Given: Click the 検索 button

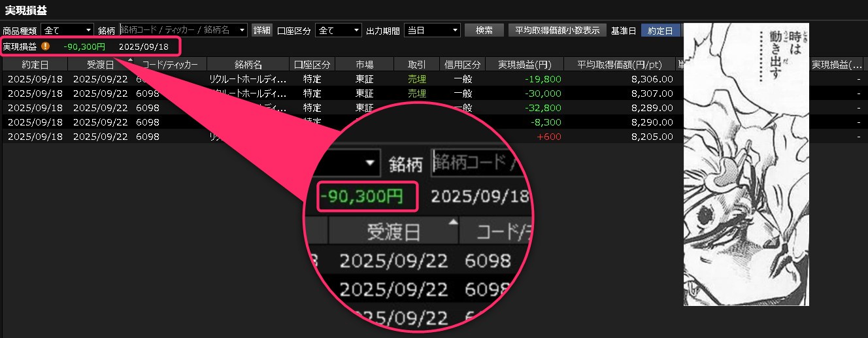Looking at the screenshot, I should (484, 30).
